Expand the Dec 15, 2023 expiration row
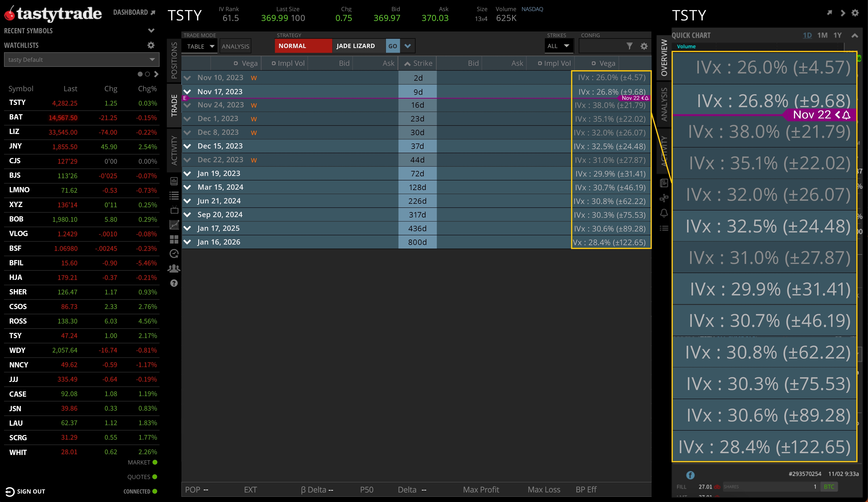This screenshot has height=502, width=868. pos(188,146)
